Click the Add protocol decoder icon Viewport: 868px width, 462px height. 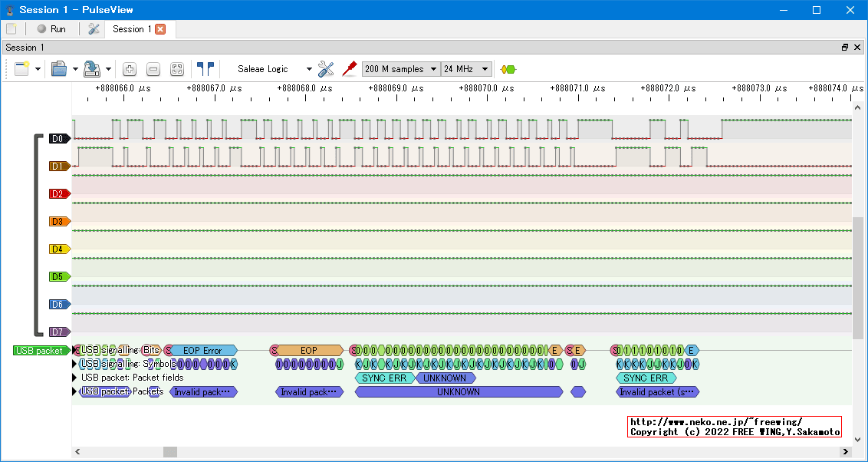(508, 69)
